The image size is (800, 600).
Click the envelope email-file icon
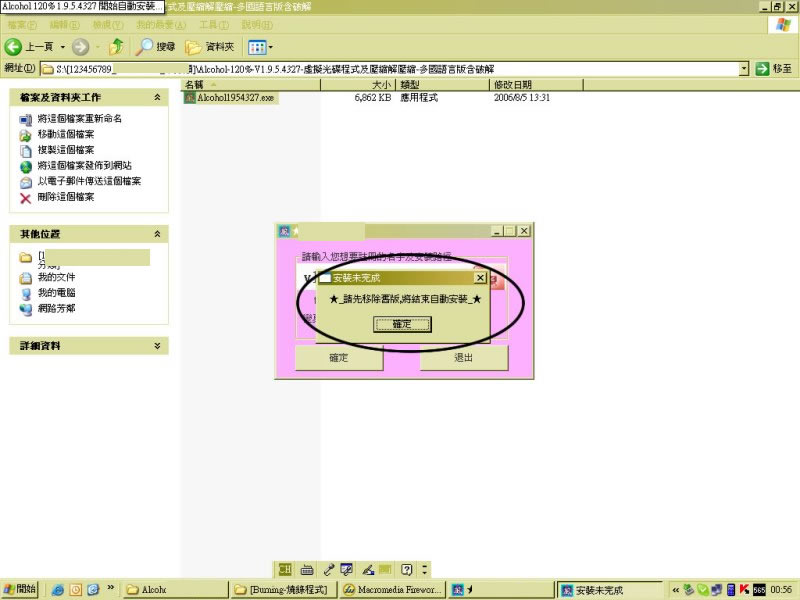26,182
